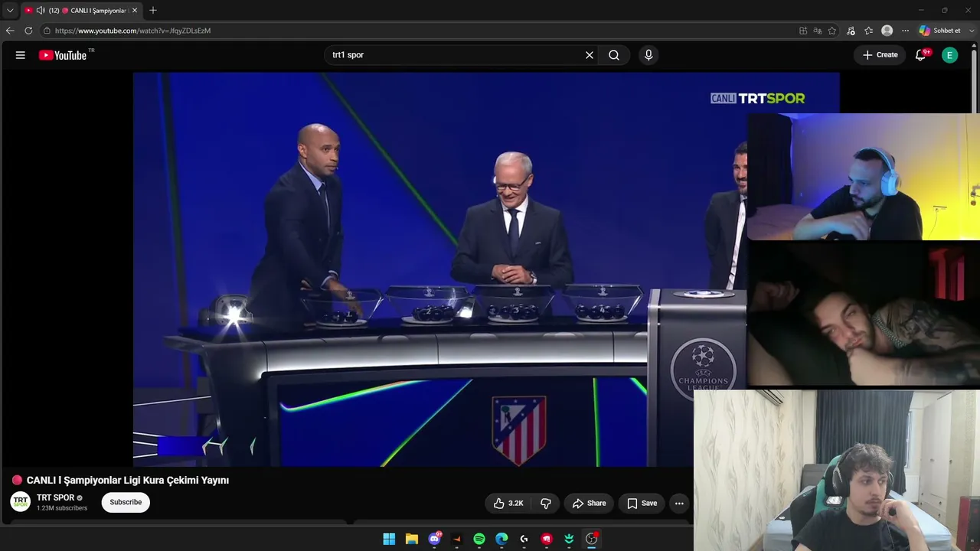Open more actions for the video
This screenshot has width=980, height=551.
679,503
